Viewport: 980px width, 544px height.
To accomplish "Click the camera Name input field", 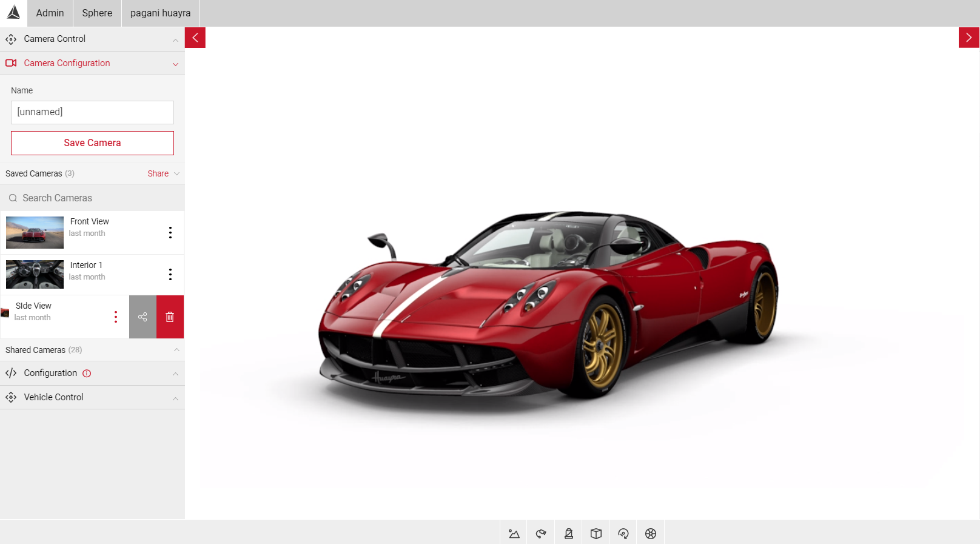I will coord(92,112).
